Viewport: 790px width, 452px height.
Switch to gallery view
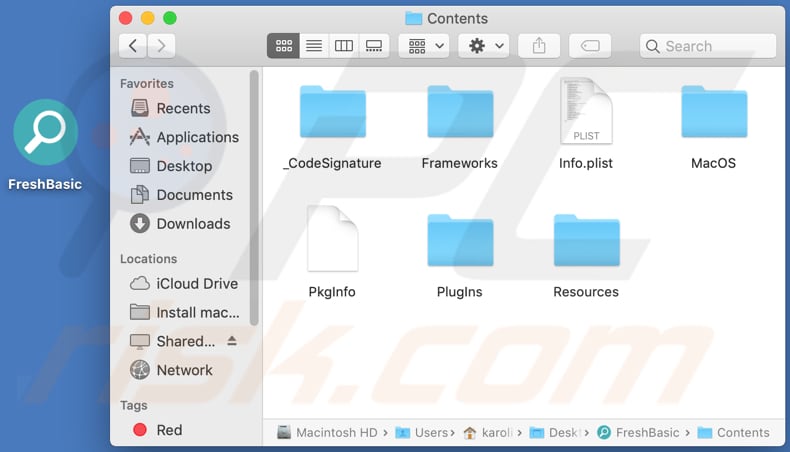(374, 46)
